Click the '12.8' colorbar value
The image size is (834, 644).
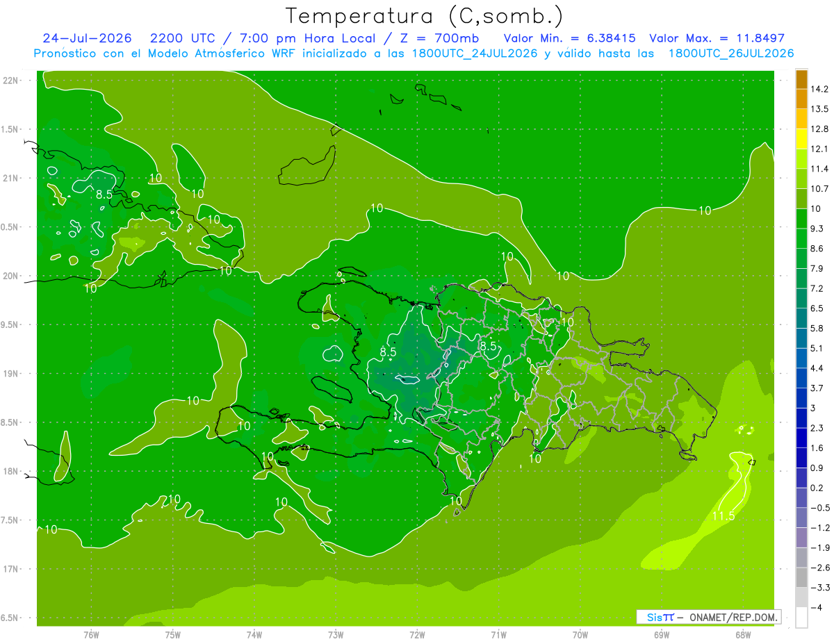(819, 129)
